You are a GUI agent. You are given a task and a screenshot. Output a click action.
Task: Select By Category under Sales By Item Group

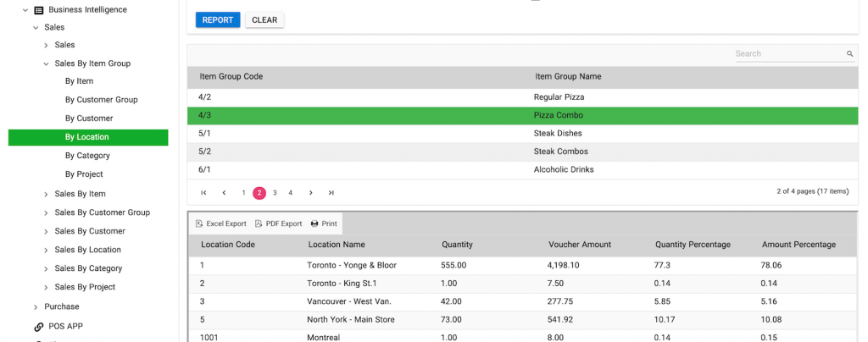click(87, 156)
